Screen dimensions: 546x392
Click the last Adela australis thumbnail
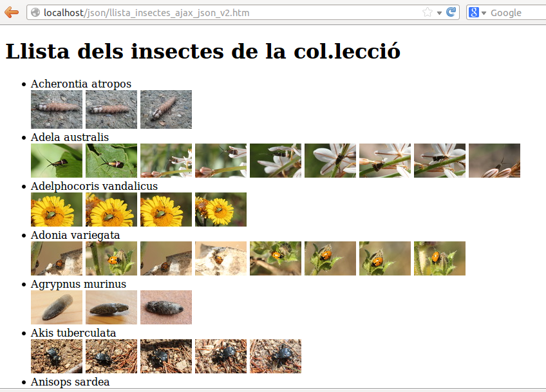(494, 160)
